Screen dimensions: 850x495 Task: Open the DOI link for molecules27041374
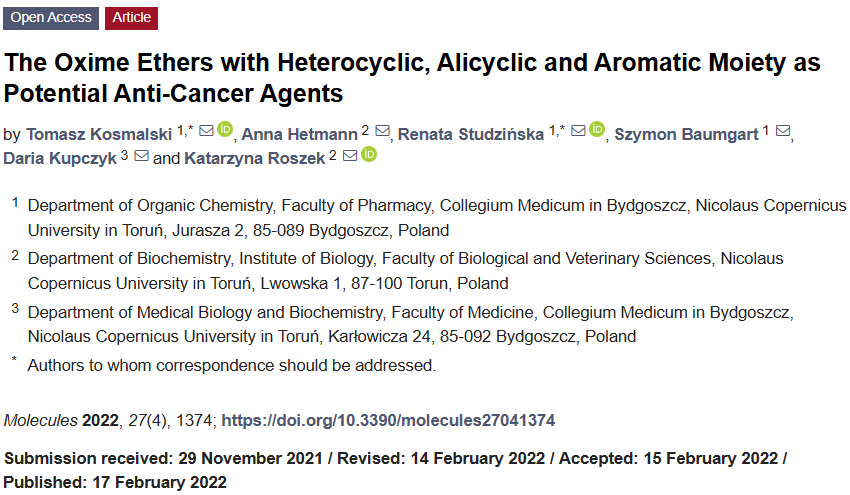(x=388, y=420)
